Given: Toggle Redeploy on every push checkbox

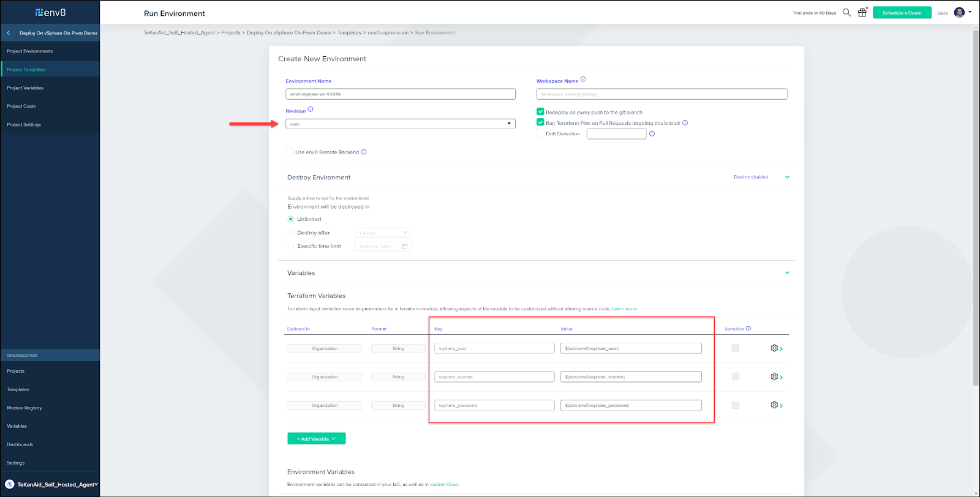Looking at the screenshot, I should [x=540, y=111].
